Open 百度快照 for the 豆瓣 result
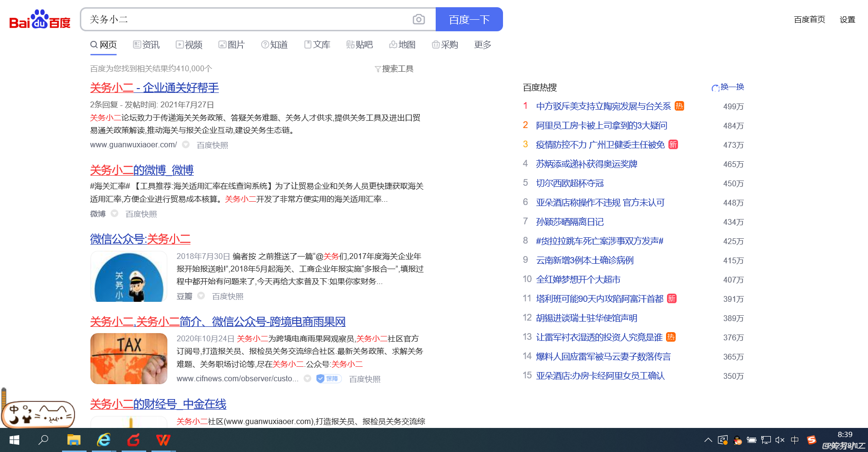 pos(228,296)
